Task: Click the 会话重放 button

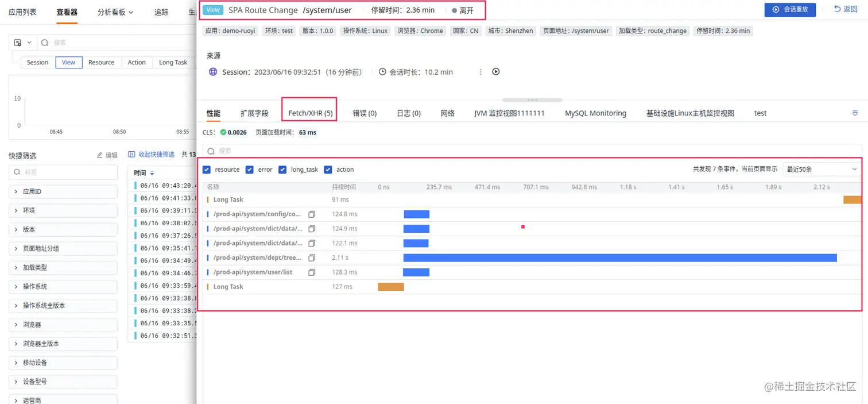Action: 790,9
